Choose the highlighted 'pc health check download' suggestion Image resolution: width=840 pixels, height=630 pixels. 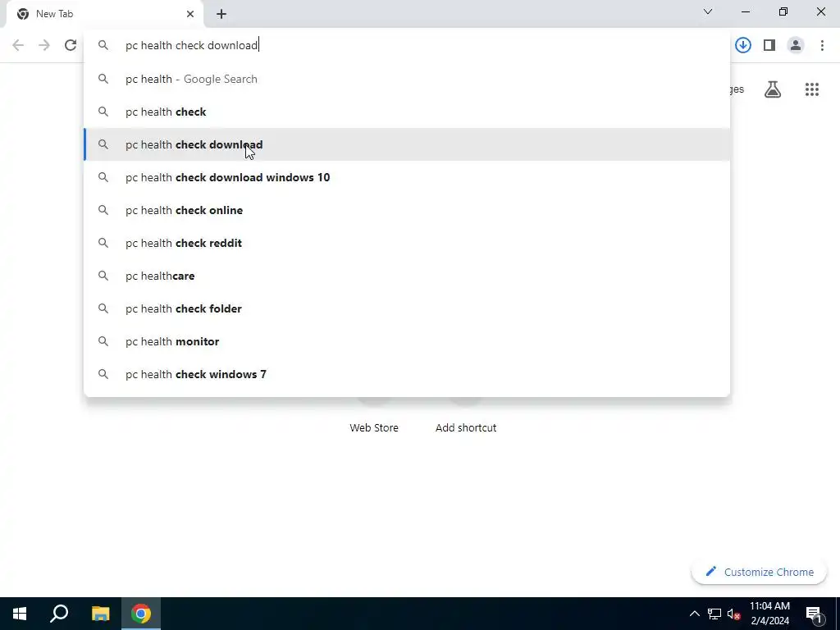[407, 144]
